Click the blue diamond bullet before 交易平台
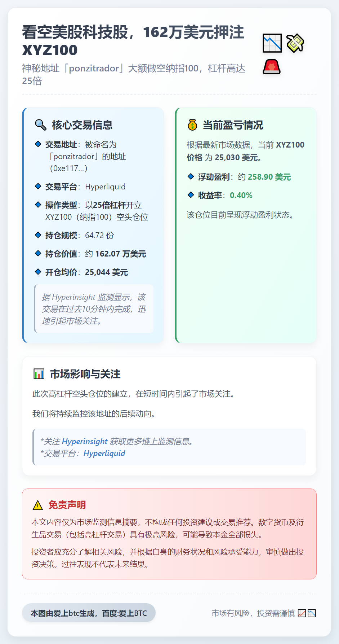 [x=38, y=186]
